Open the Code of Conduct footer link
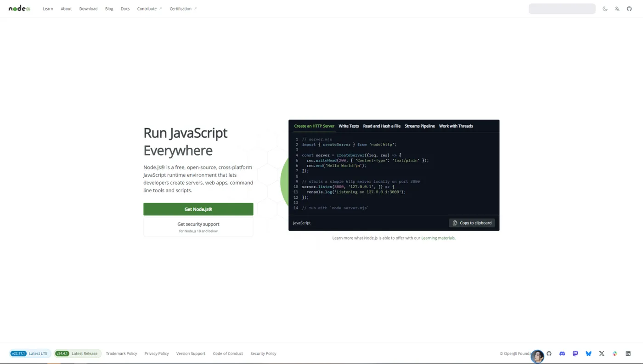The height and width of the screenshot is (364, 643). pyautogui.click(x=228, y=353)
